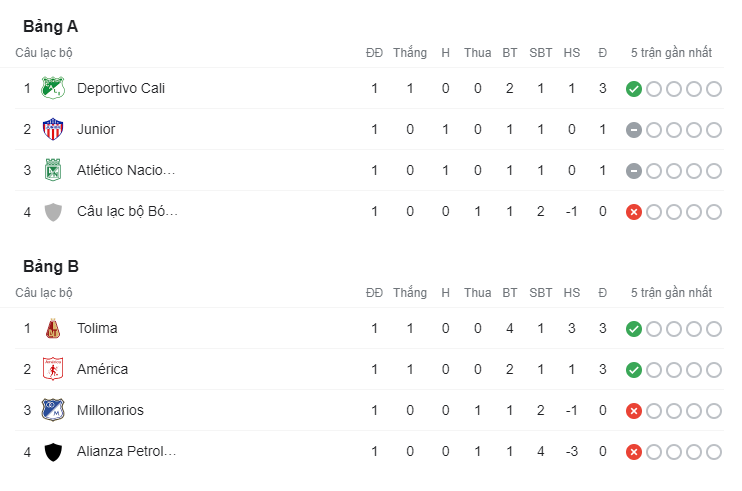
Task: Open the Millonarios team link
Action: pyautogui.click(x=110, y=410)
